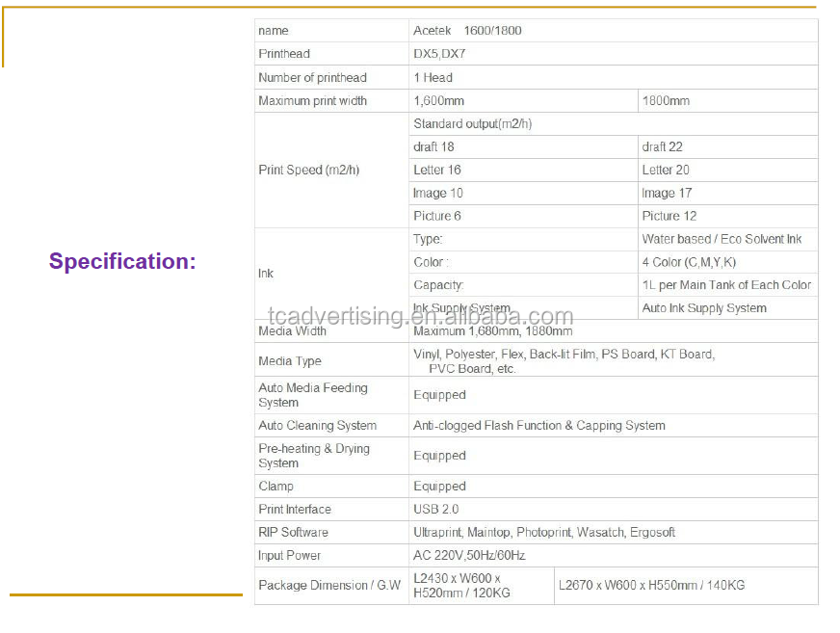Screen dimensions: 840x633
Task: Click L2670 x W600 x H550mm / 140KG cell
Action: coord(651,585)
